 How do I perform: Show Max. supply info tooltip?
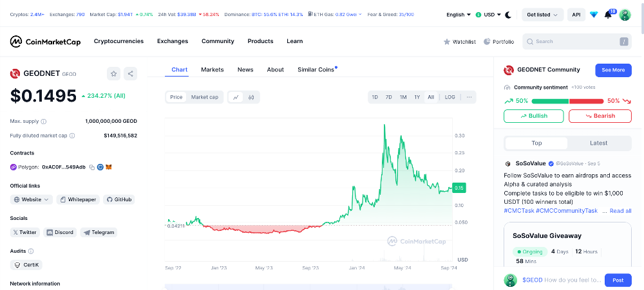(44, 122)
